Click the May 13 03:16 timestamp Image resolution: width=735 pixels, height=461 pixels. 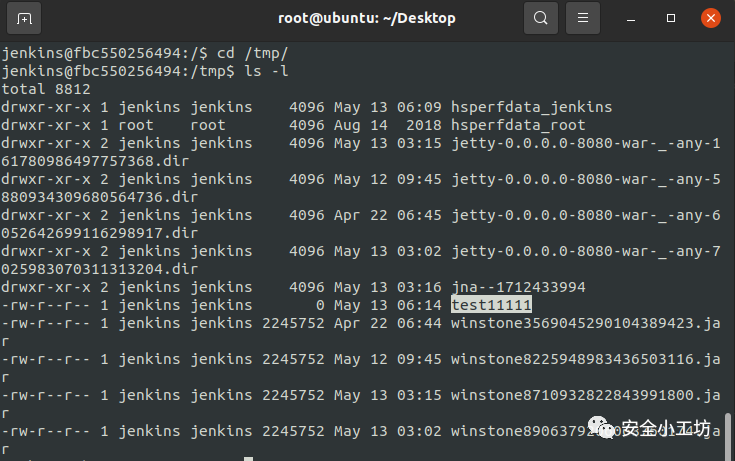pyautogui.click(x=388, y=287)
